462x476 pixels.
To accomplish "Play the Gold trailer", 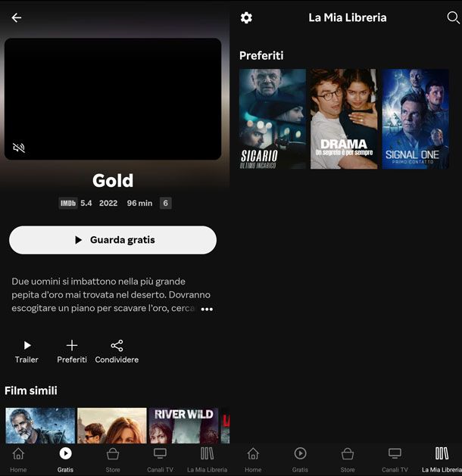I will click(27, 351).
